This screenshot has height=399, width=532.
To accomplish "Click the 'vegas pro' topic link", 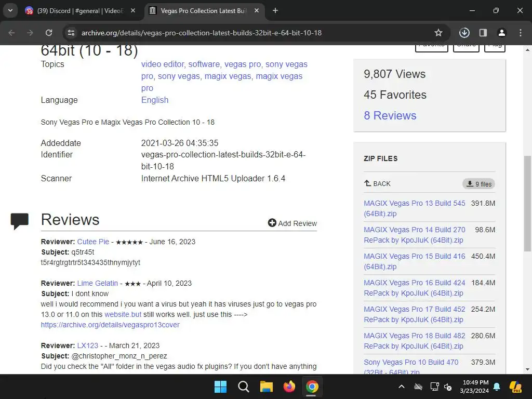I will point(243,64).
